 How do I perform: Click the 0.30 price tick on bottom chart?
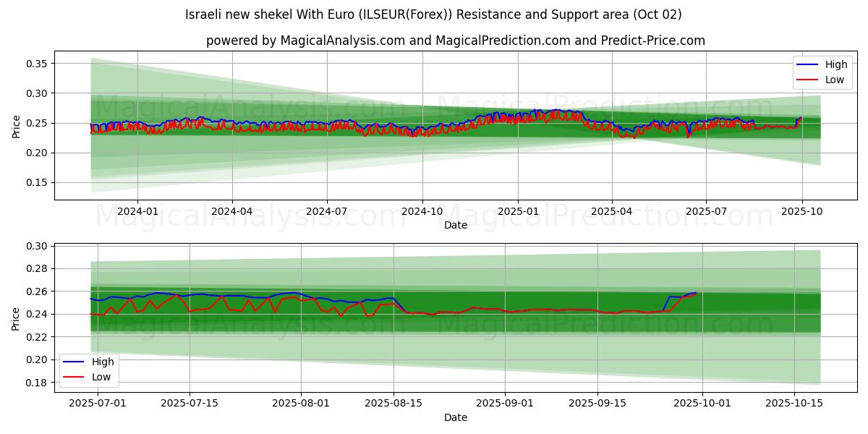tap(36, 246)
